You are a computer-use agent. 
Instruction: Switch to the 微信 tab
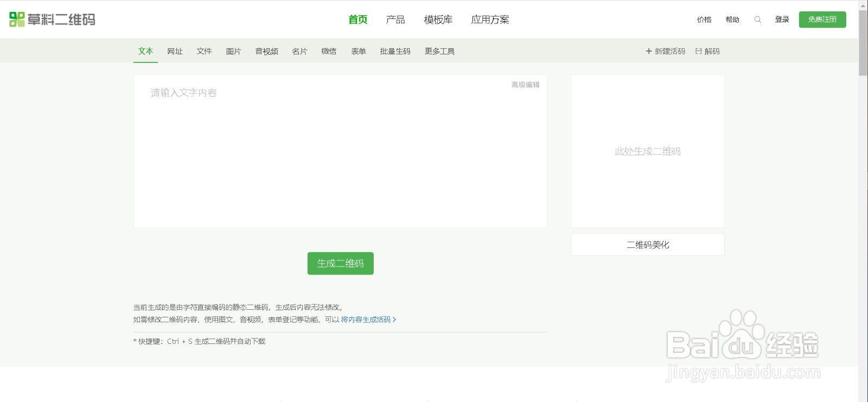[x=329, y=51]
